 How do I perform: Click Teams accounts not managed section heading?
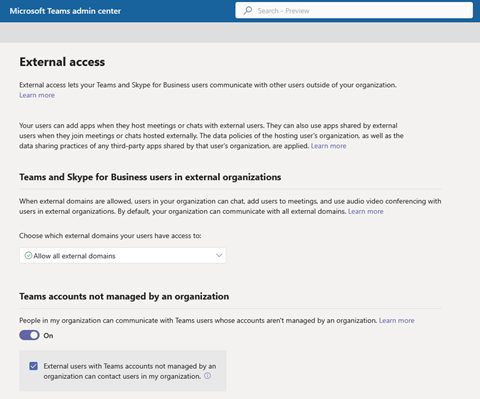124,296
